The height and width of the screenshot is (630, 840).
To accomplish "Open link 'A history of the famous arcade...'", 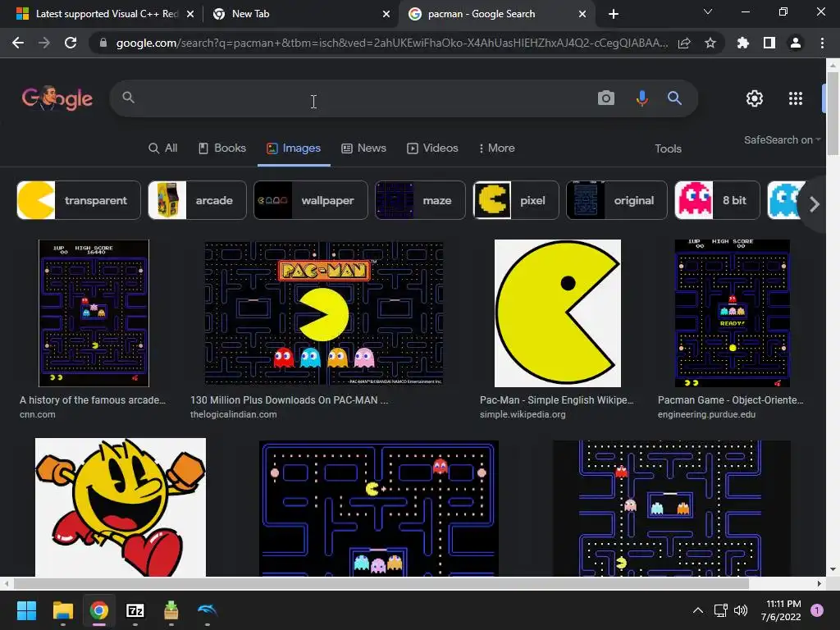I will [x=93, y=400].
